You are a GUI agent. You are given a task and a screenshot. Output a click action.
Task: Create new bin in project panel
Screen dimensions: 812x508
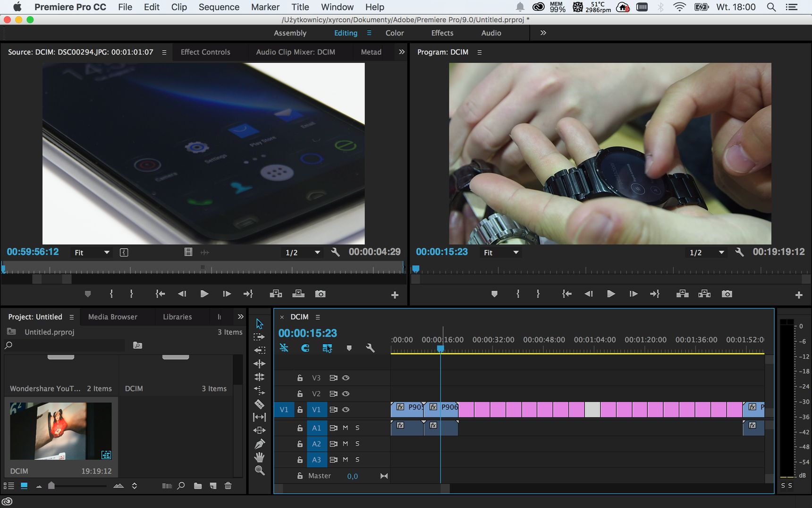(x=198, y=485)
